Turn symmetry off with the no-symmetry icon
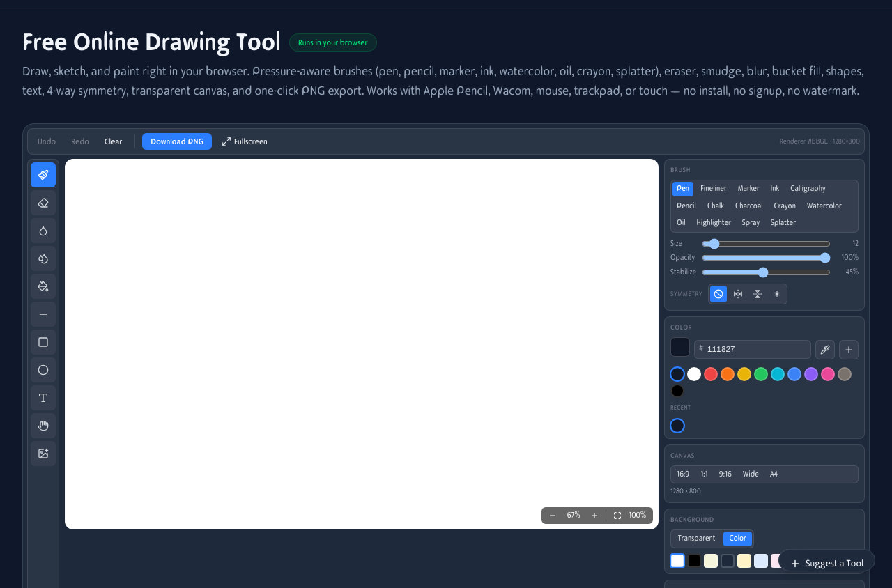The height and width of the screenshot is (588, 892). click(x=718, y=294)
